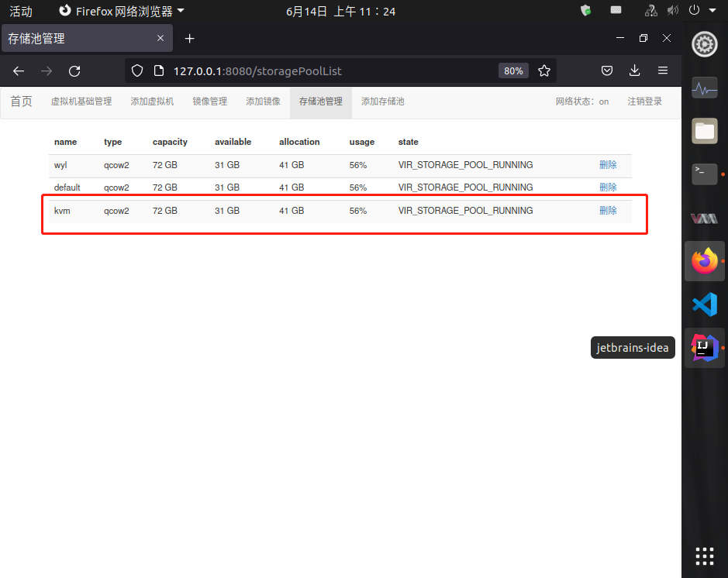
Task: Show applications grid in dock
Action: 704,556
